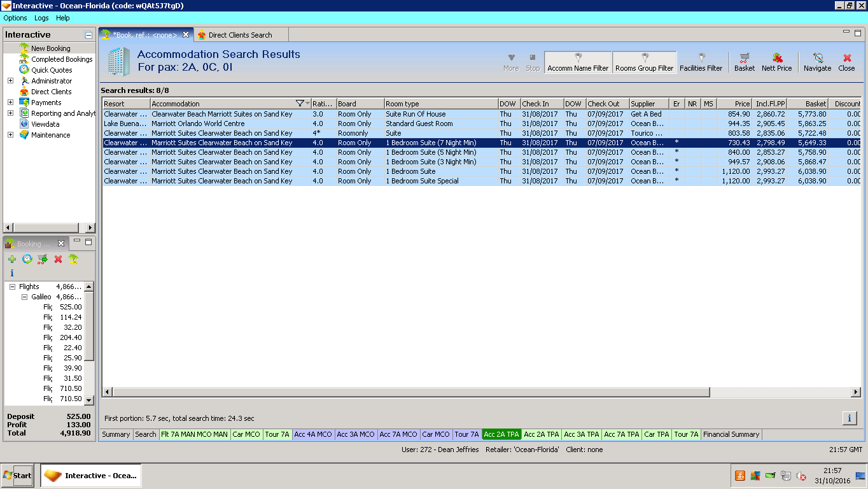The width and height of the screenshot is (868, 489).
Task: Enable the Facilities Filter
Action: pos(701,62)
